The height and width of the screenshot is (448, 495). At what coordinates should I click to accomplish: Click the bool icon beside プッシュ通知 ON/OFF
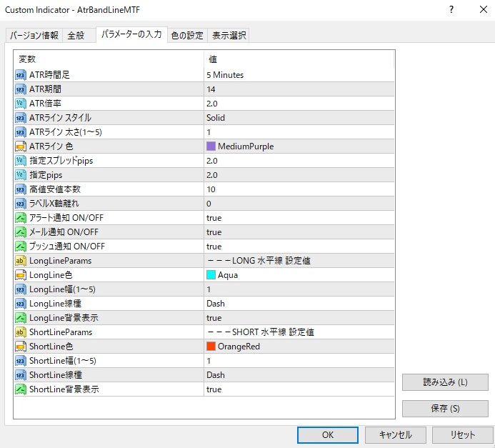[x=21, y=247]
